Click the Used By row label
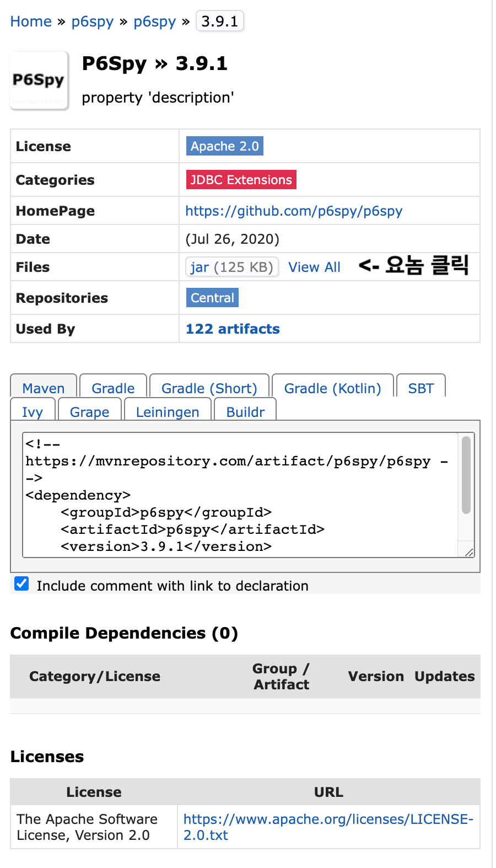Image resolution: width=496 pixels, height=868 pixels. click(x=45, y=329)
